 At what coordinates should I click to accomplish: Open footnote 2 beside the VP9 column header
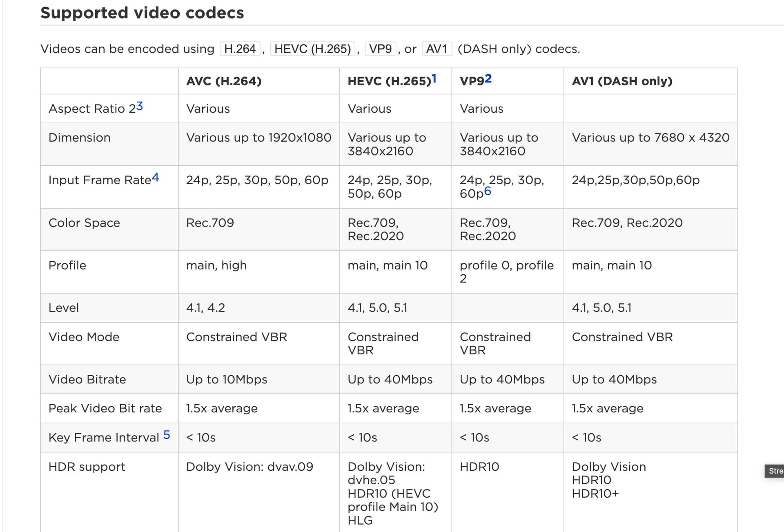coord(488,78)
